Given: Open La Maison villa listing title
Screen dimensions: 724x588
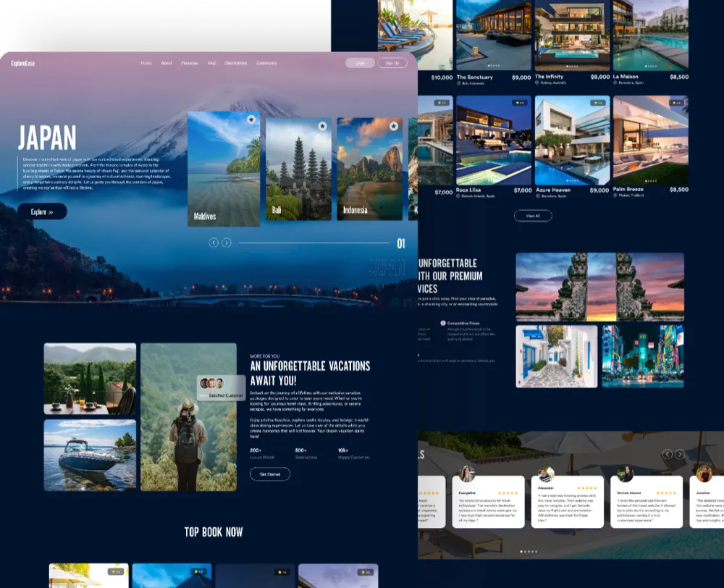Looking at the screenshot, I should point(626,77).
